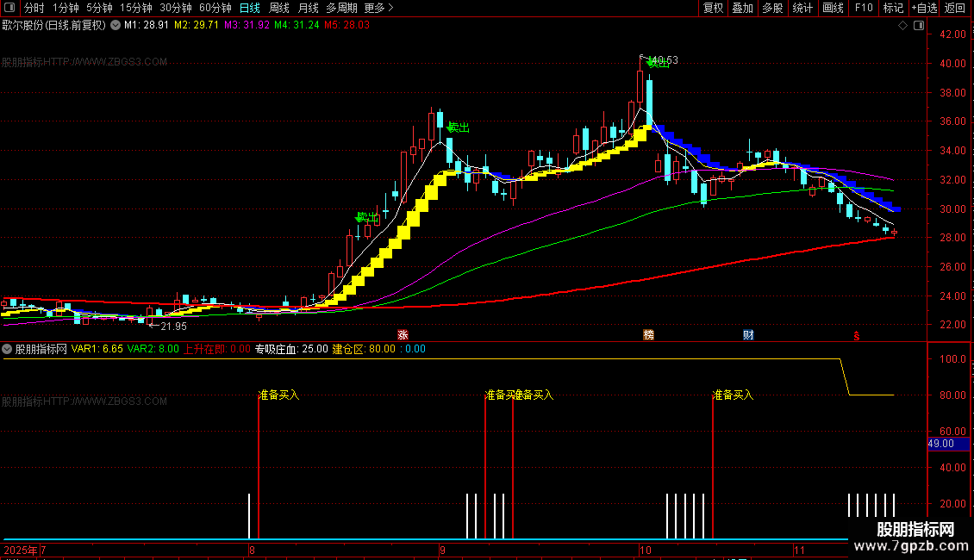Click 专吸庄血: 25.00 indicator value
The height and width of the screenshot is (560, 974).
point(291,349)
